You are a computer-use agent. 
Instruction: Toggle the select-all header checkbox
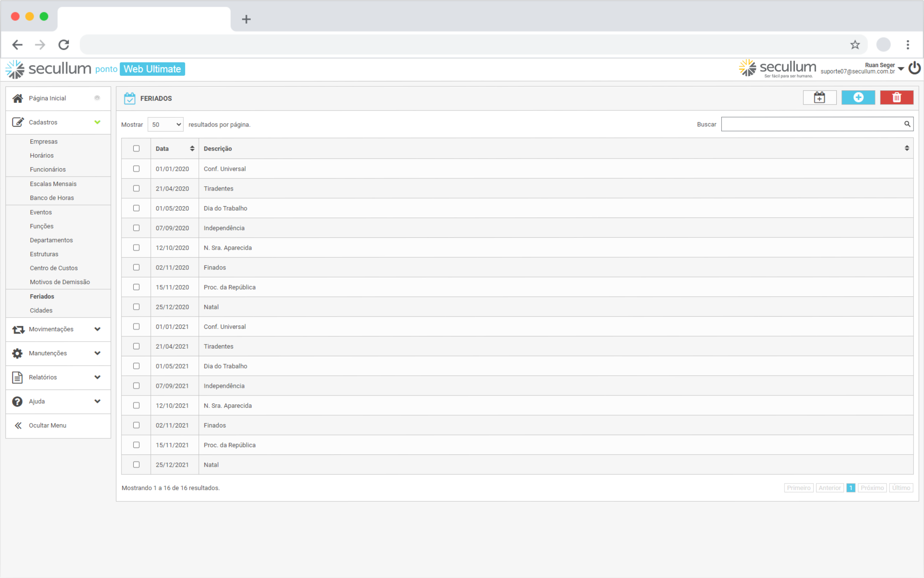136,148
